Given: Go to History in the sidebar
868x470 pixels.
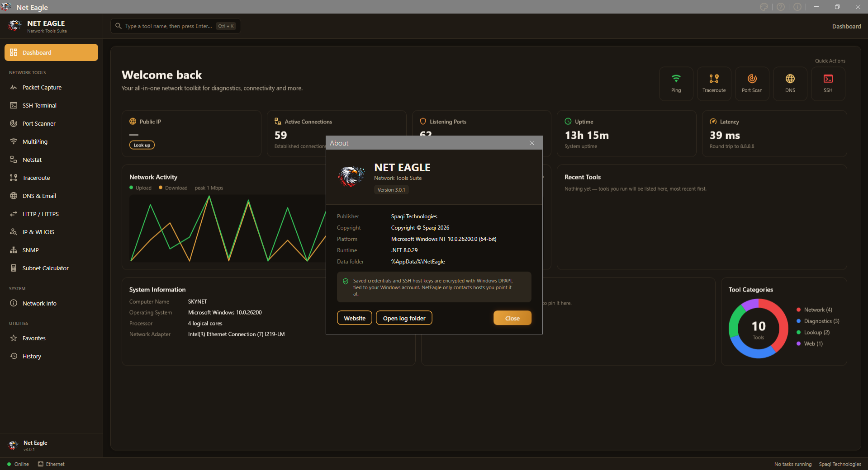Looking at the screenshot, I should [x=51, y=356].
